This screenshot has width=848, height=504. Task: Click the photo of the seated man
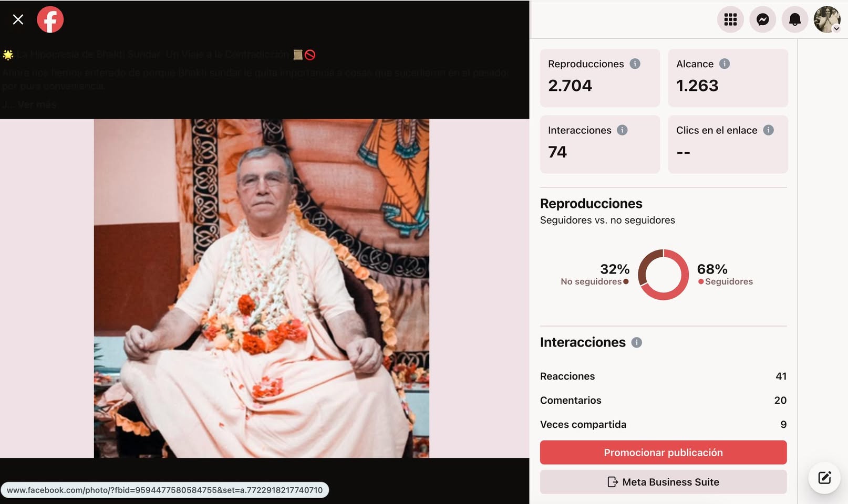click(x=262, y=288)
